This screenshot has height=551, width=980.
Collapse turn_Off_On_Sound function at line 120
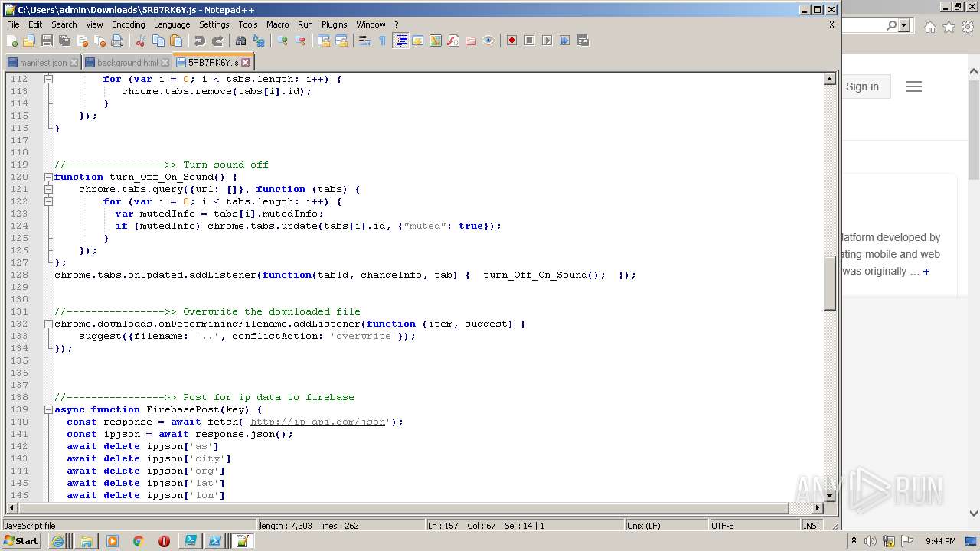click(x=48, y=177)
